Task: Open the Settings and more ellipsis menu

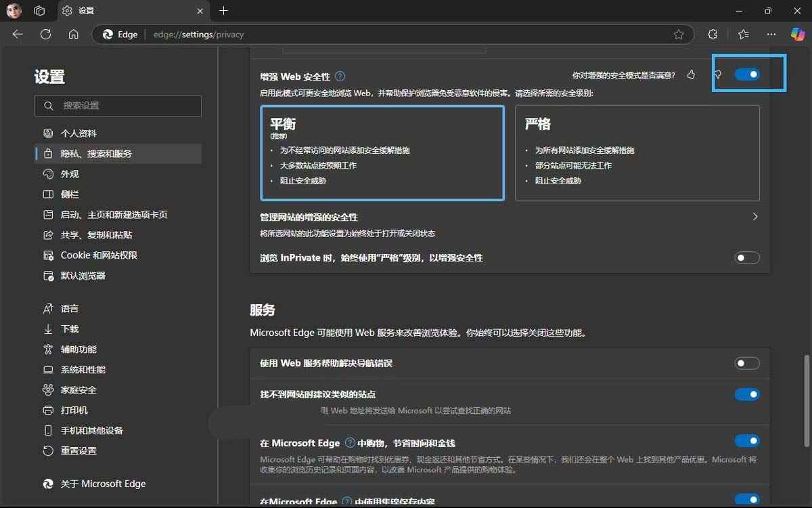Action: tap(771, 35)
